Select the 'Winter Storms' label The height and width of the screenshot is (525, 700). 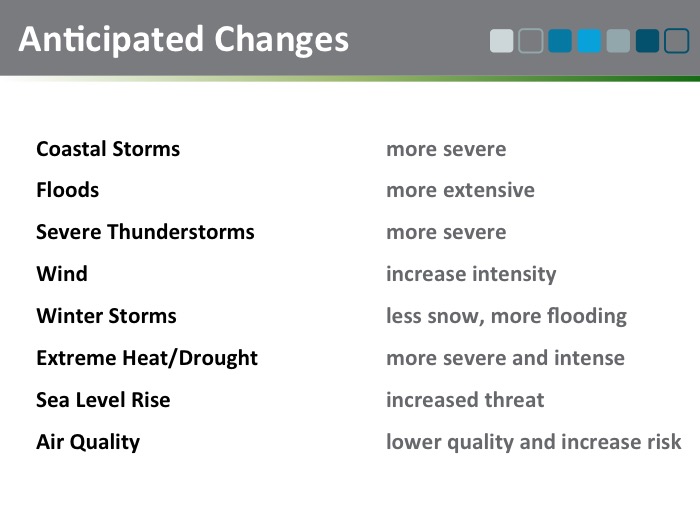click(x=106, y=316)
